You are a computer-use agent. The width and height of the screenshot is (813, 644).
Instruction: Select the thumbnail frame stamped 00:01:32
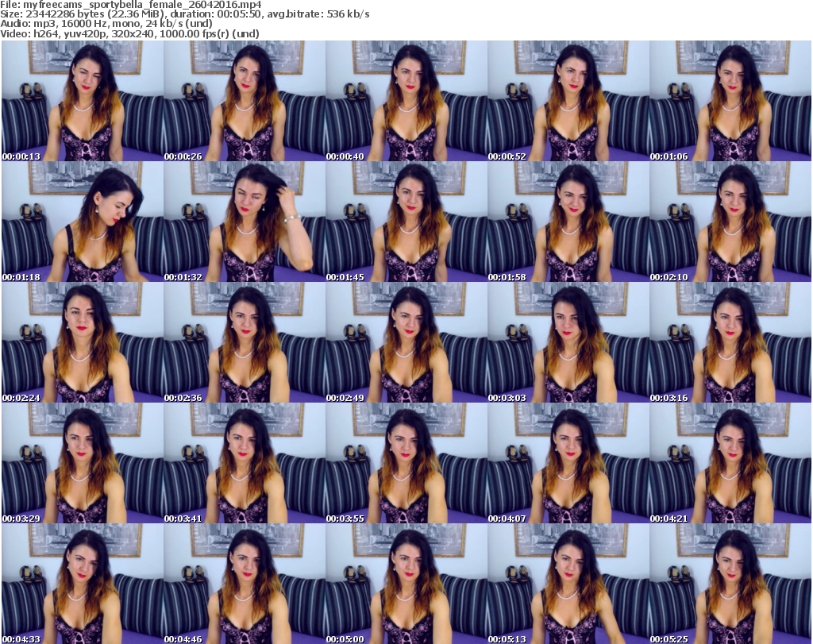point(245,222)
